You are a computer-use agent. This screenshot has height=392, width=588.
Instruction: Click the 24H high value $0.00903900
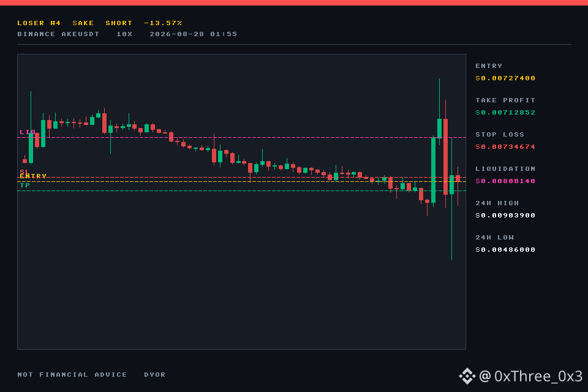[x=505, y=216]
